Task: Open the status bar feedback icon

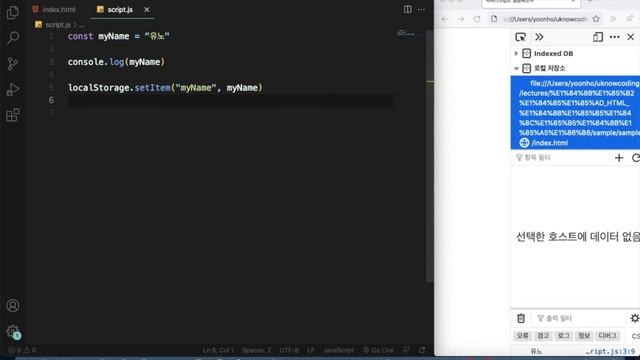Action: coord(406,350)
